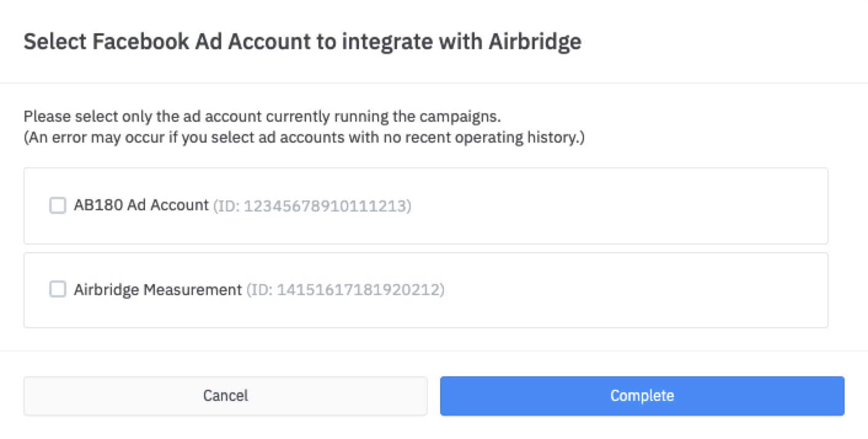Click empty space right of Airbridge Measurement ID
Viewport: 868px width, 439px height.
coord(633,290)
